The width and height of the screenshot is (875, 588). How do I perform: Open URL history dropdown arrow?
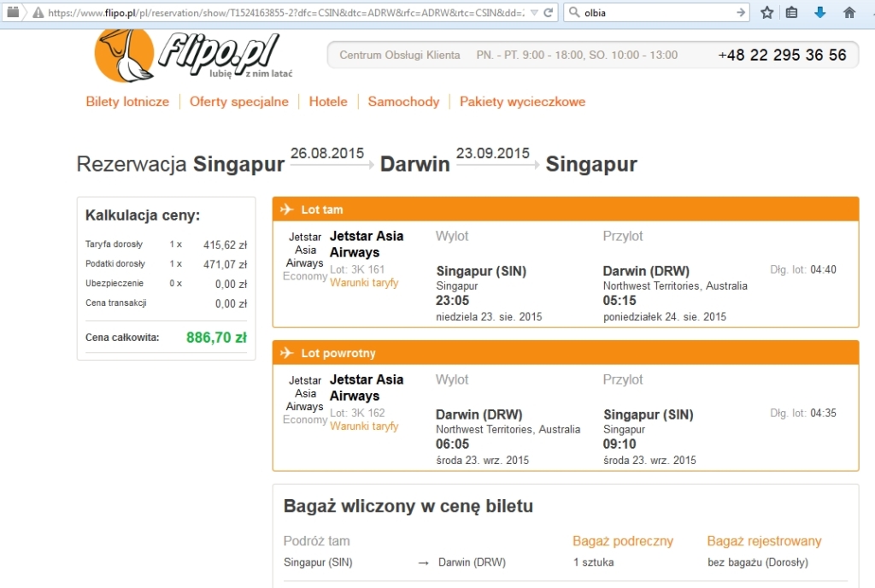click(x=534, y=13)
